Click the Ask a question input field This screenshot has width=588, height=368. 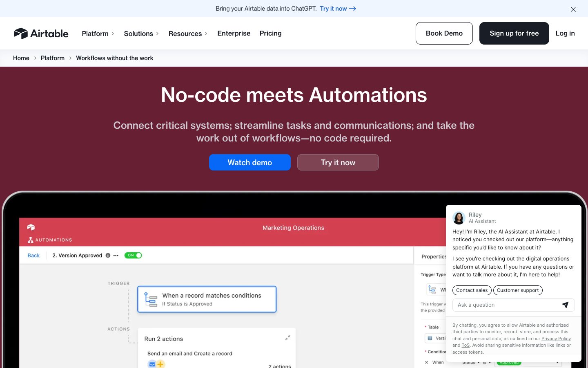pos(502,305)
